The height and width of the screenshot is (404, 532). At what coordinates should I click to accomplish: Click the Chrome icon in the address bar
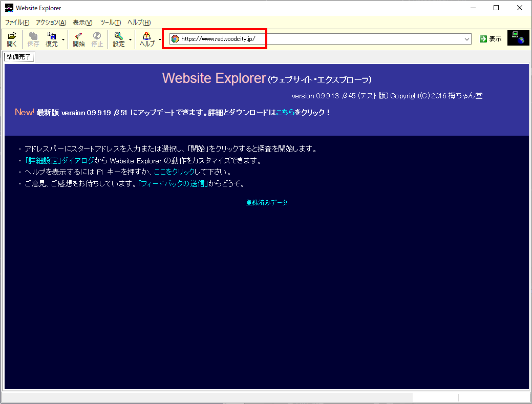[x=175, y=39]
